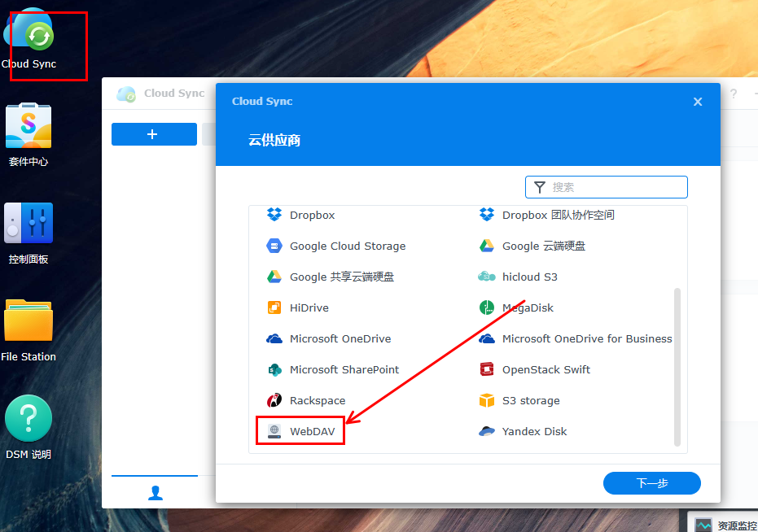Click the provider list scrollbar
The width and height of the screenshot is (758, 532).
click(x=677, y=367)
